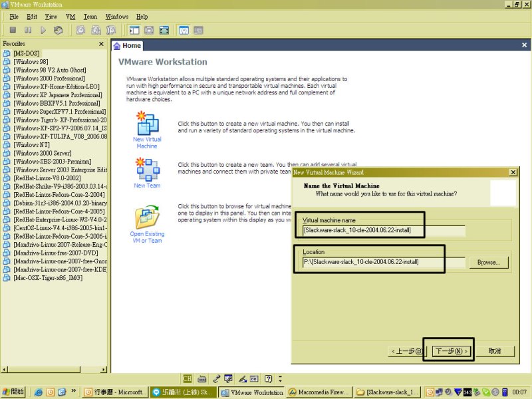Click the Console view toolbar icon
The image size is (532, 399).
(198, 30)
